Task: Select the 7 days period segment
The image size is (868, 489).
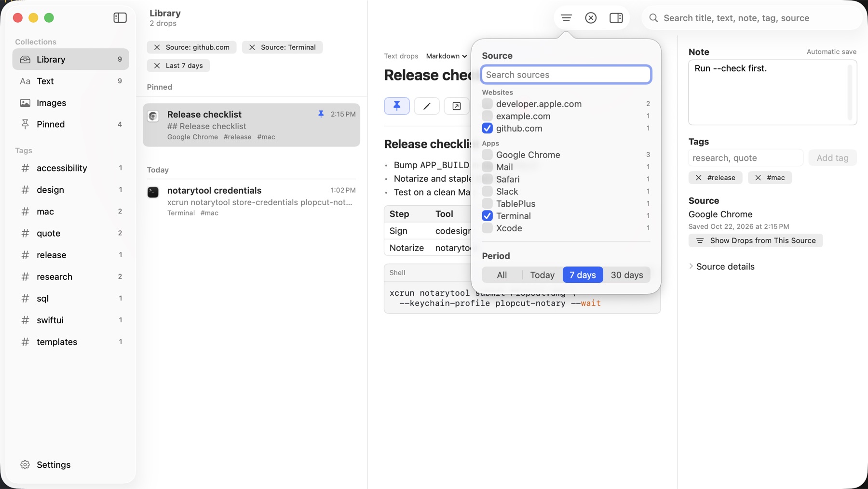Action: click(583, 275)
